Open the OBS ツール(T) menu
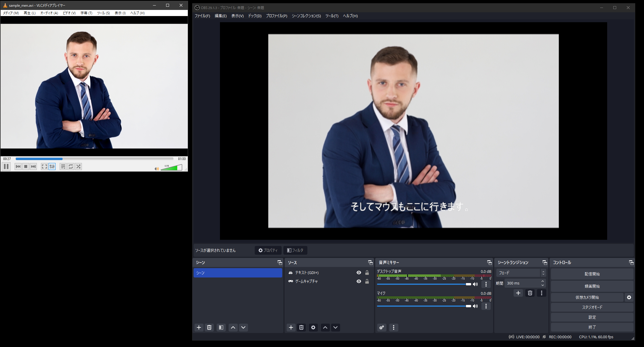Viewport: 644px width, 347px height. (332, 16)
